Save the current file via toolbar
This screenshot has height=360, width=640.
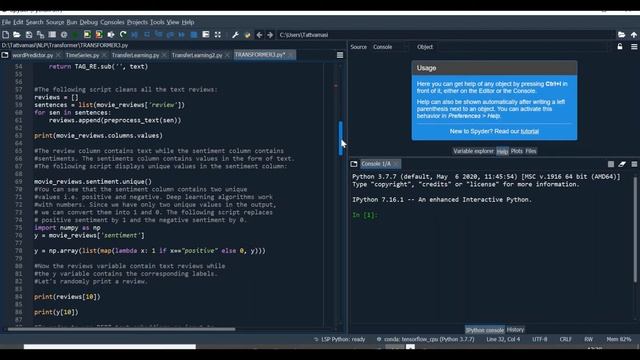pos(29,35)
